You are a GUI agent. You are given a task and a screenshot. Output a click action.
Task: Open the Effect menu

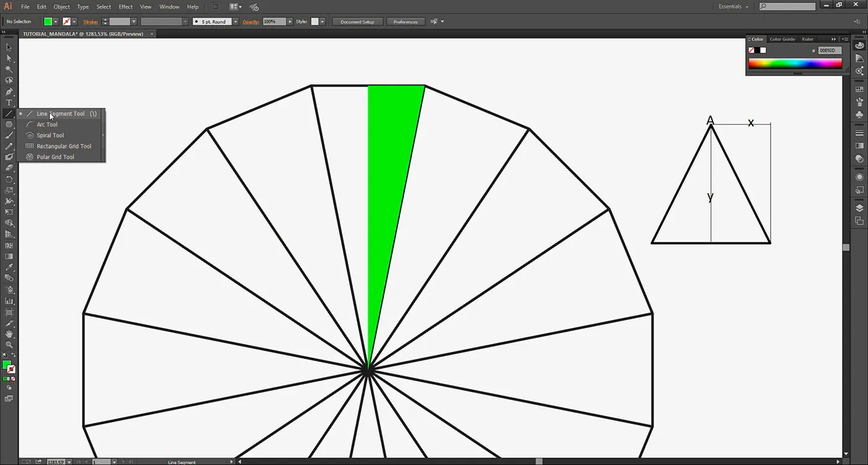126,7
